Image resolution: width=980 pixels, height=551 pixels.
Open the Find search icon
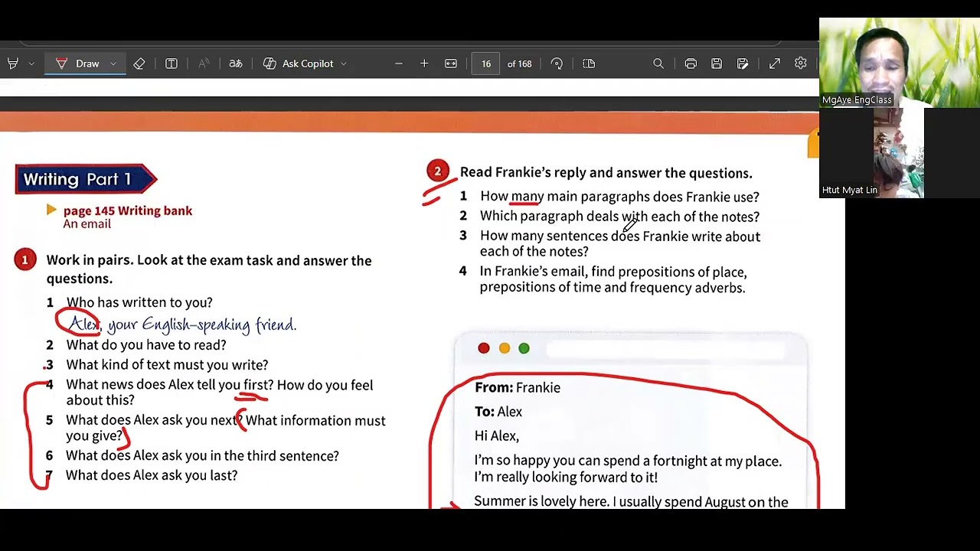coord(658,64)
